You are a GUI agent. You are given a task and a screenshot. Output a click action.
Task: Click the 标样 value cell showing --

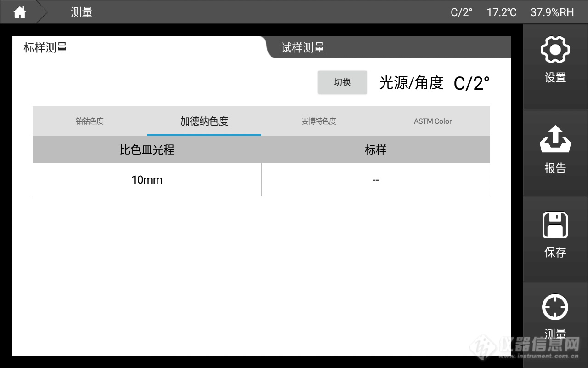click(x=375, y=180)
